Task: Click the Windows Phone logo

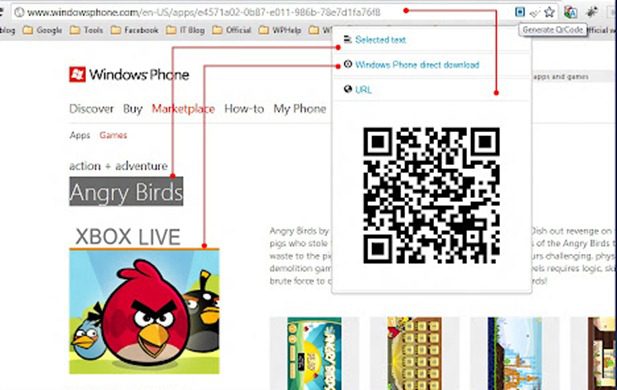Action: tap(129, 74)
